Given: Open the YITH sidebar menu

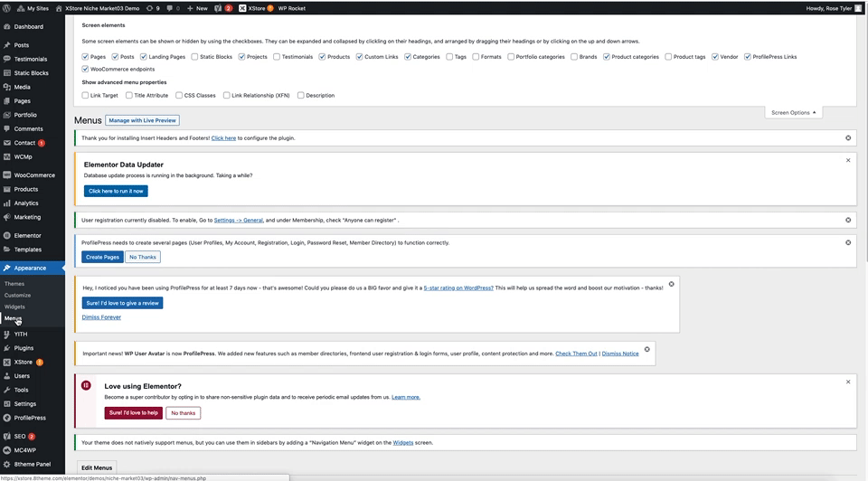Looking at the screenshot, I should point(21,334).
